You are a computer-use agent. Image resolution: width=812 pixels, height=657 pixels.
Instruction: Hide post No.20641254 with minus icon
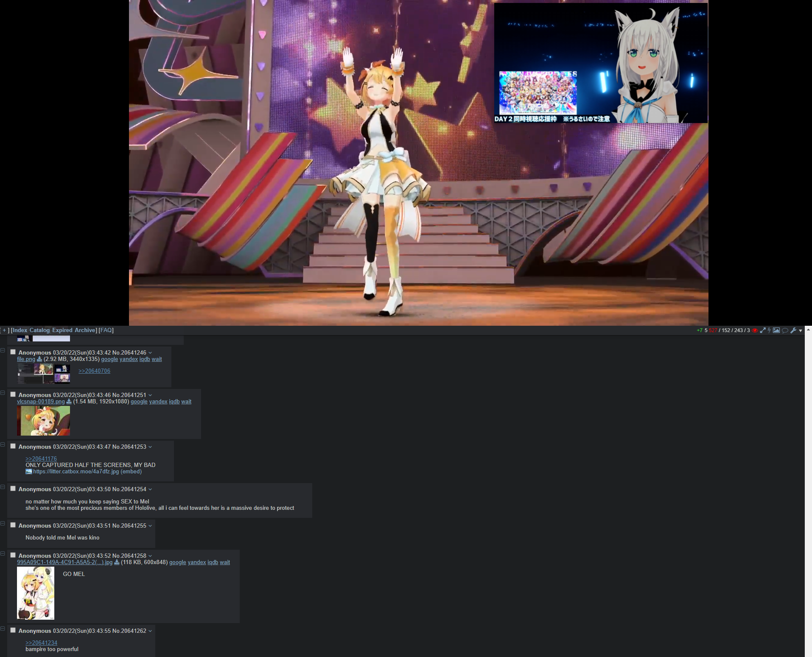coord(3,487)
